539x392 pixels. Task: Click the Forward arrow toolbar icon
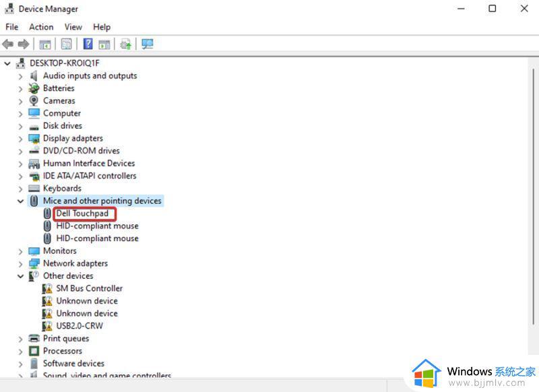click(x=24, y=44)
